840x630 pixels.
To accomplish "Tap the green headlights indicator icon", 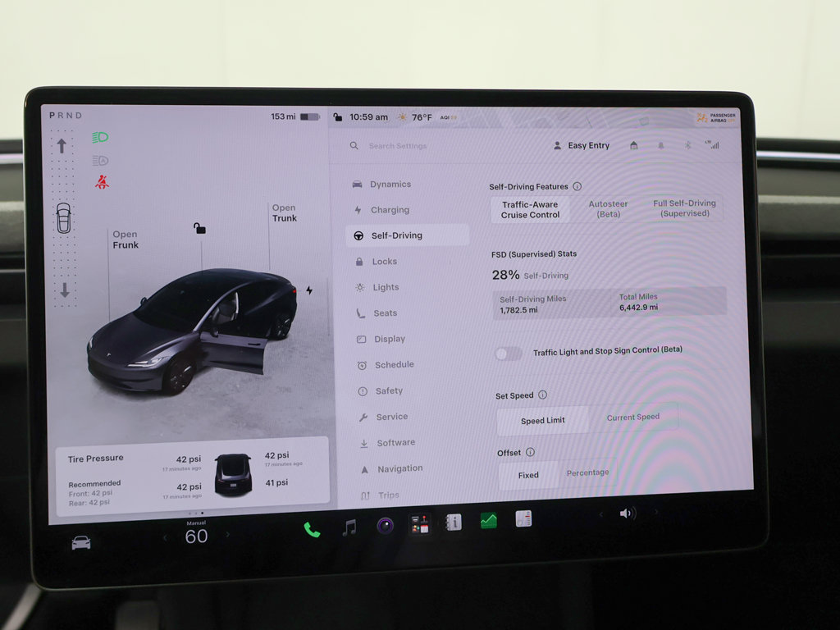I will point(100,138).
